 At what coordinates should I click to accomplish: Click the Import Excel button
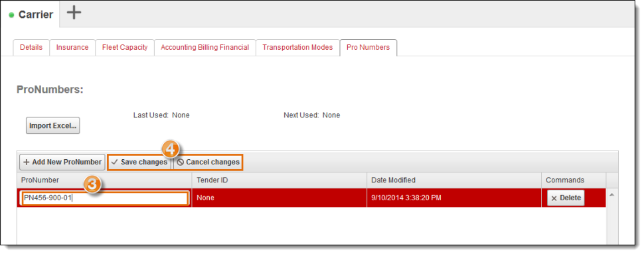[53, 125]
